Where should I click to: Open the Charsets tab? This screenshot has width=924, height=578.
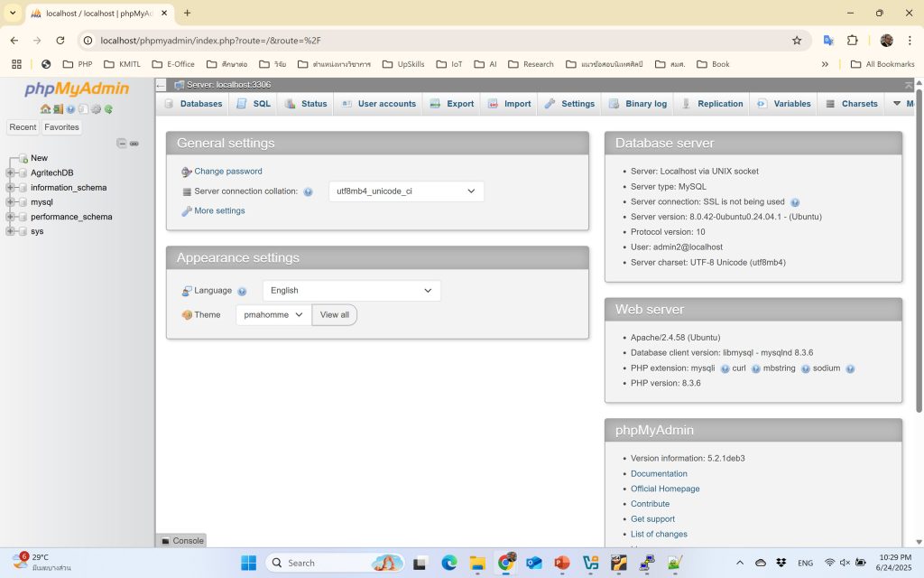tap(852, 104)
